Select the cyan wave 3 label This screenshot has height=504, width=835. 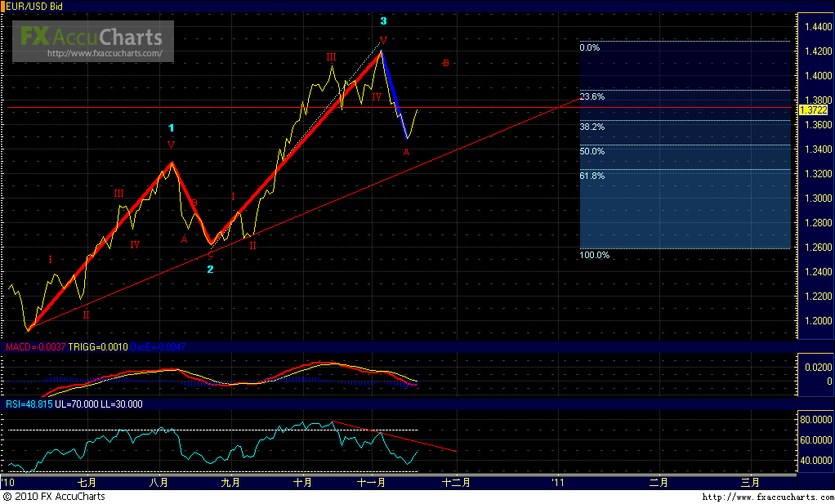tap(383, 21)
